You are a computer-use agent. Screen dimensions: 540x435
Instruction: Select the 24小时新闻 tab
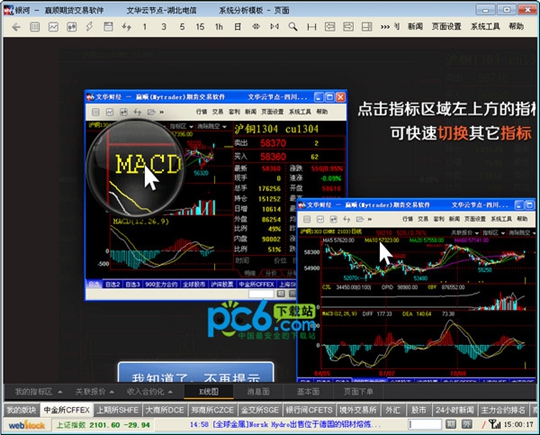[x=454, y=410]
